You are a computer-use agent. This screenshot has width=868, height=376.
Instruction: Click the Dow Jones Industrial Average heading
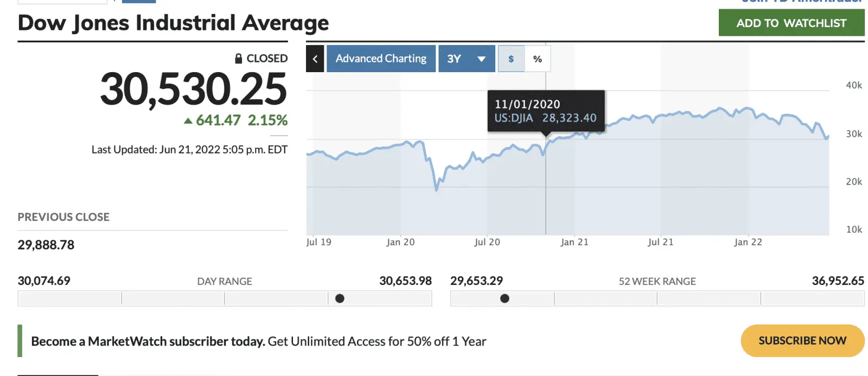coord(173,23)
